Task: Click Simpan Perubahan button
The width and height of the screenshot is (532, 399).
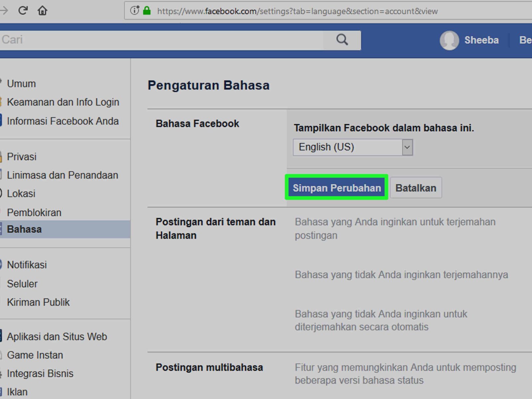Action: click(336, 188)
